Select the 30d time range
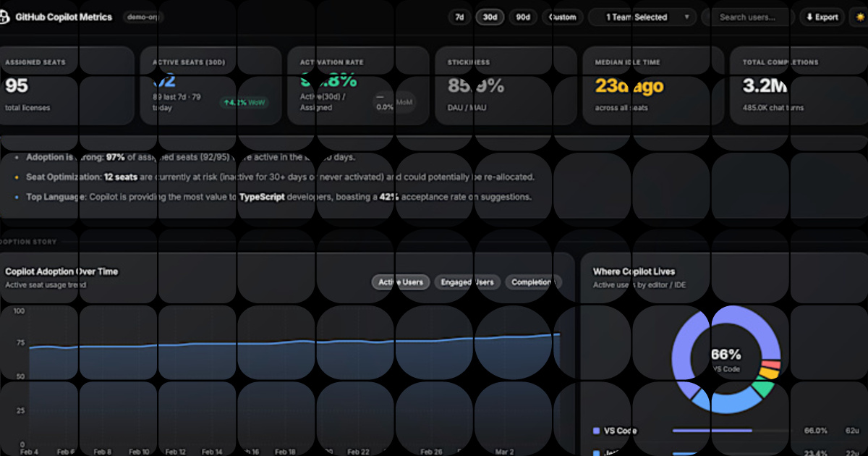The image size is (868, 456). click(490, 17)
